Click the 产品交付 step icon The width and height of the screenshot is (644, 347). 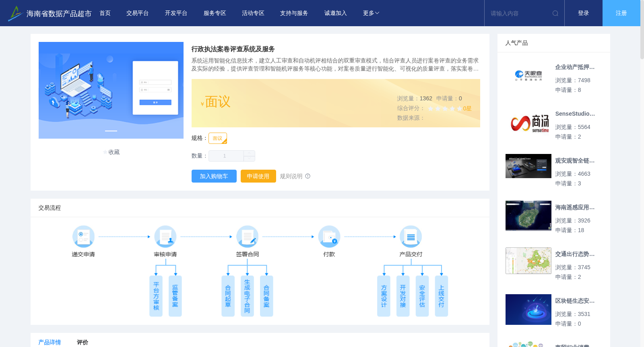point(411,237)
